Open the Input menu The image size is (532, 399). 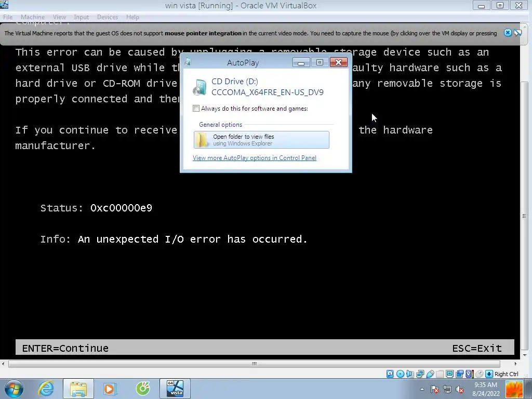[82, 17]
